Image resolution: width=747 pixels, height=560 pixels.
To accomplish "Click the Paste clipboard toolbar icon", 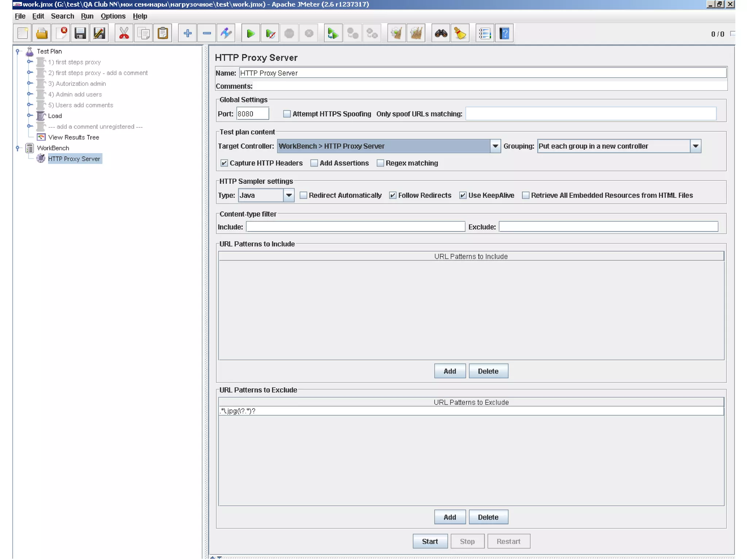I will click(163, 34).
